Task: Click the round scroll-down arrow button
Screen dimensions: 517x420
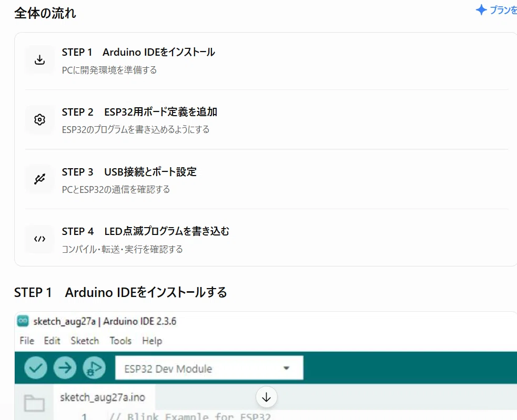Action: click(267, 397)
